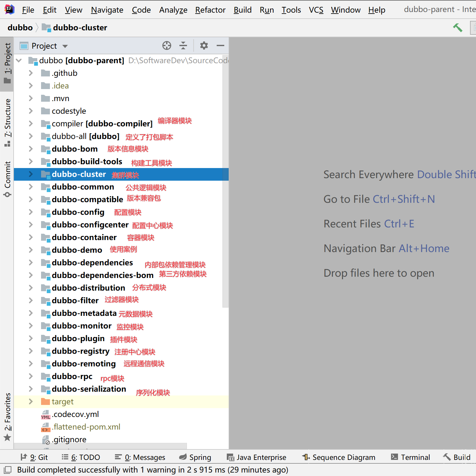This screenshot has height=476, width=476.
Task: Toggle tool windows quick access icon in status bar
Action: click(x=8, y=470)
